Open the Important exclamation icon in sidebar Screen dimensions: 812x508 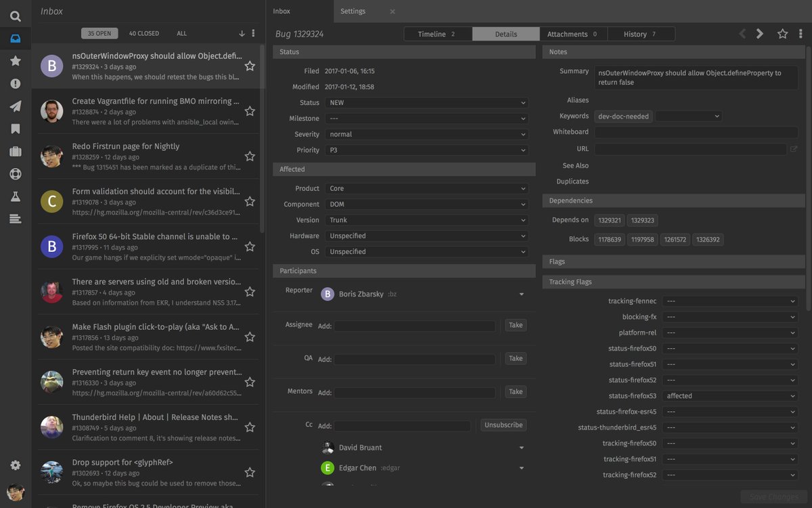click(x=16, y=83)
